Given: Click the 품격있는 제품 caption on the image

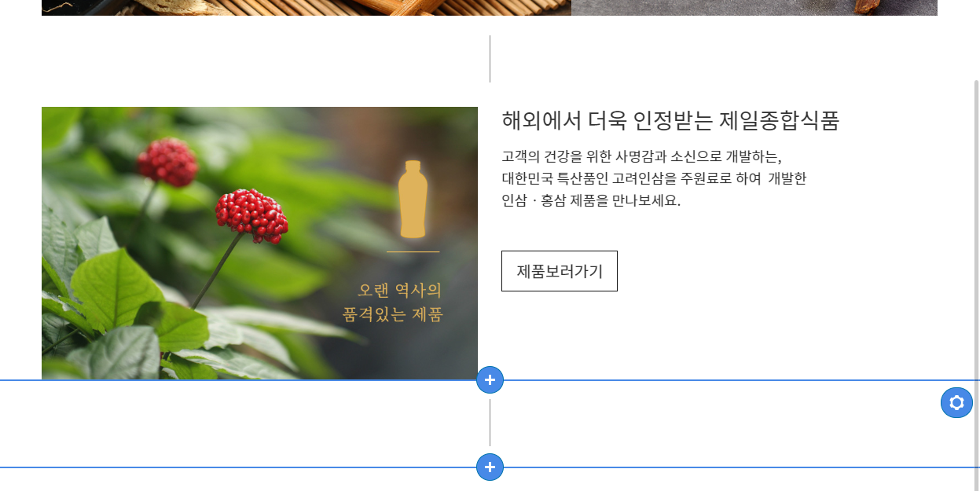Looking at the screenshot, I should point(393,315).
